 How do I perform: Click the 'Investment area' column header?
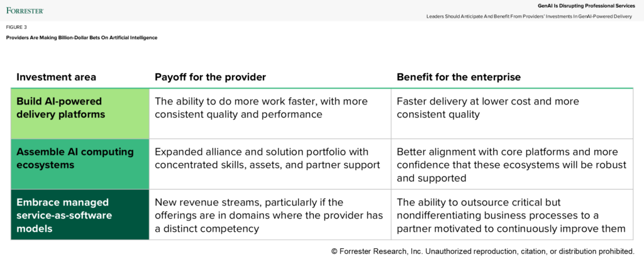pos(56,77)
